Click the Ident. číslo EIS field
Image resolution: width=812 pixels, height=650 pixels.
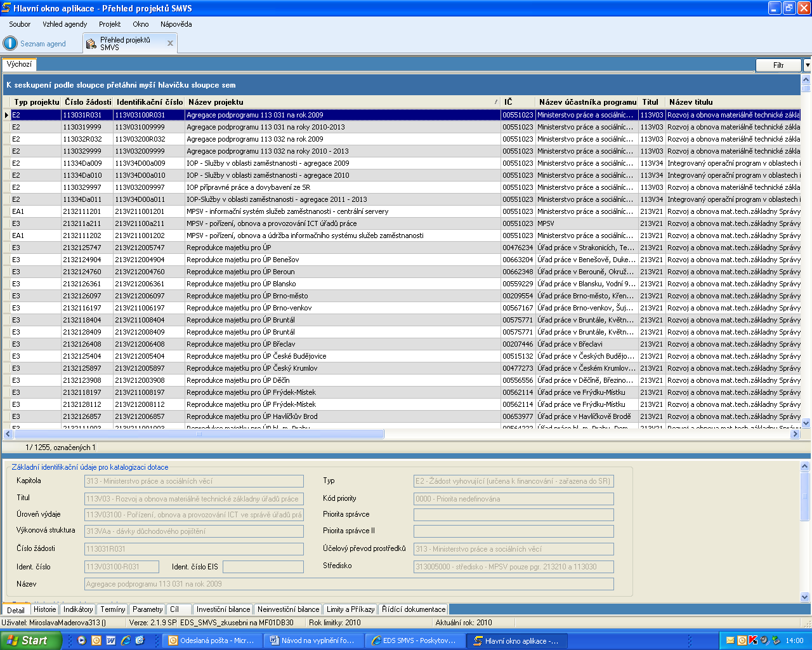[x=263, y=567]
